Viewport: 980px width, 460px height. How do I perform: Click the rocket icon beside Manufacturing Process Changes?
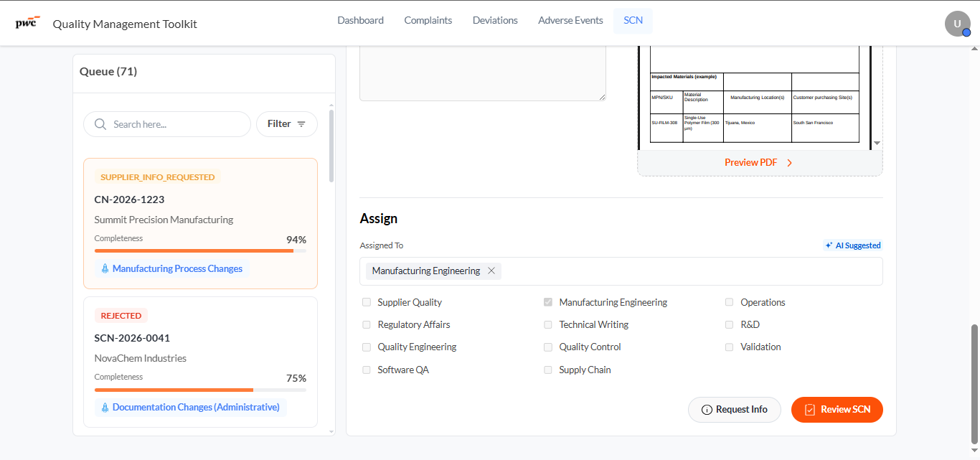pos(105,268)
